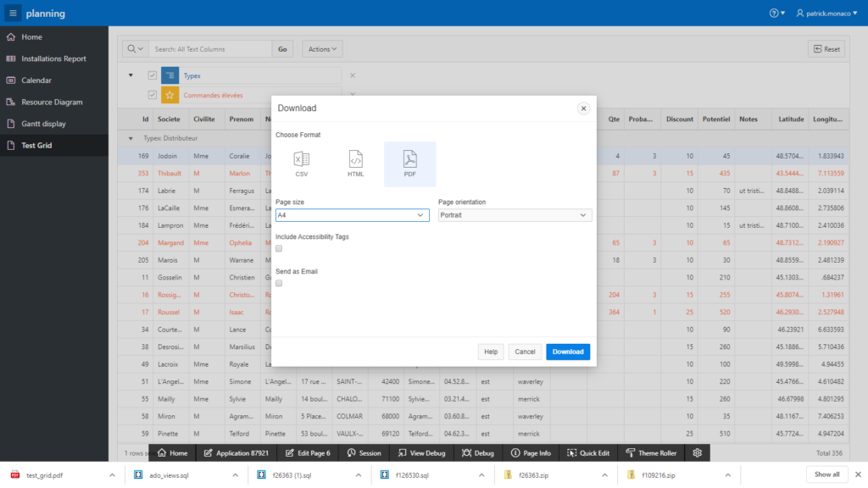Screen dimensions: 868x488
Task: Go to Gantt display page
Action: (54, 124)
